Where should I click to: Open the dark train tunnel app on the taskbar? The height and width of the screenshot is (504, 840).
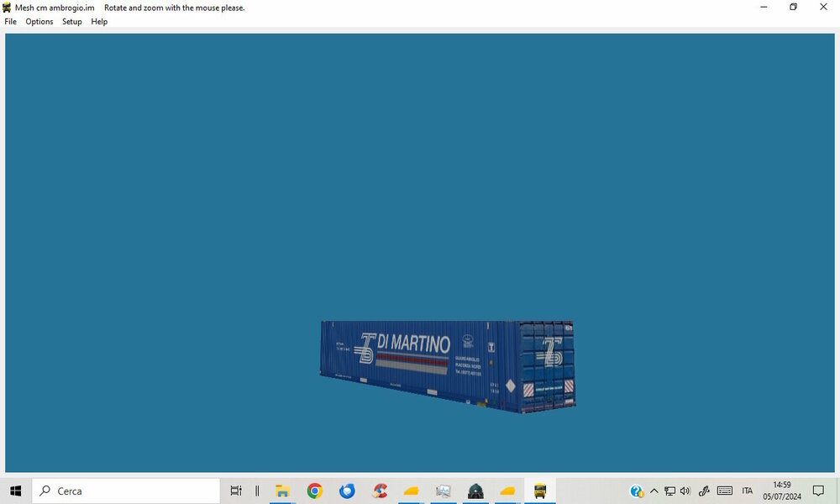475,491
